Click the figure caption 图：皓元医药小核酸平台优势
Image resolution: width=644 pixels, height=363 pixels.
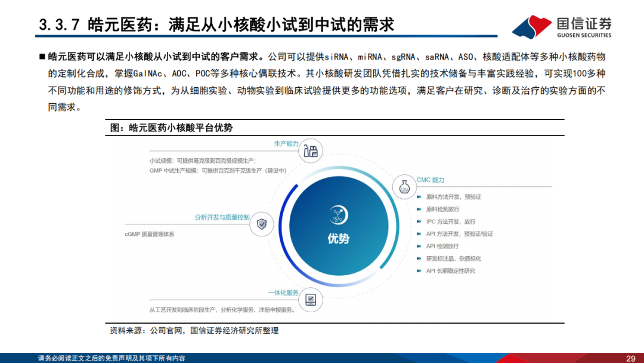[x=171, y=127]
